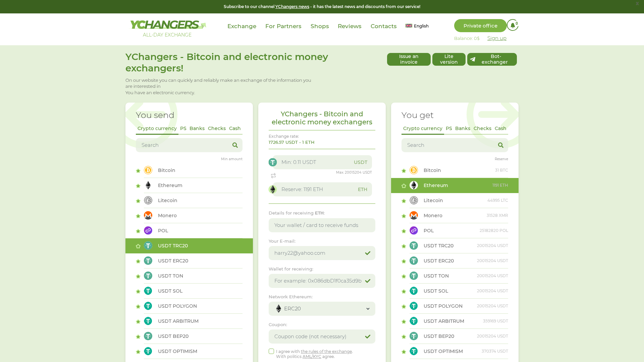Toggle favorite star for Ethereum in You send

coord(138,186)
